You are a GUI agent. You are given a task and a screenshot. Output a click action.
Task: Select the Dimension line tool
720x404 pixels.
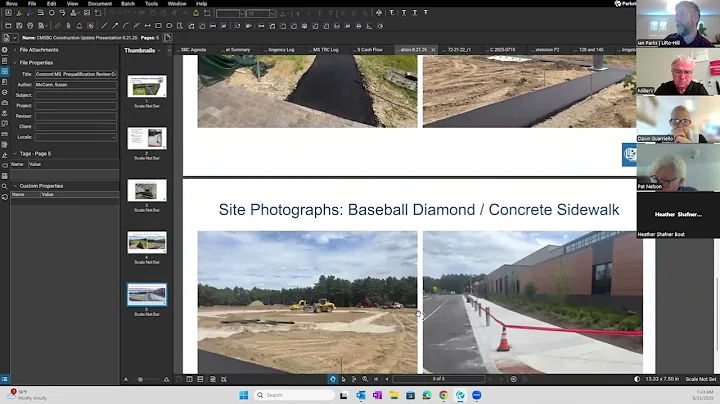click(147, 26)
